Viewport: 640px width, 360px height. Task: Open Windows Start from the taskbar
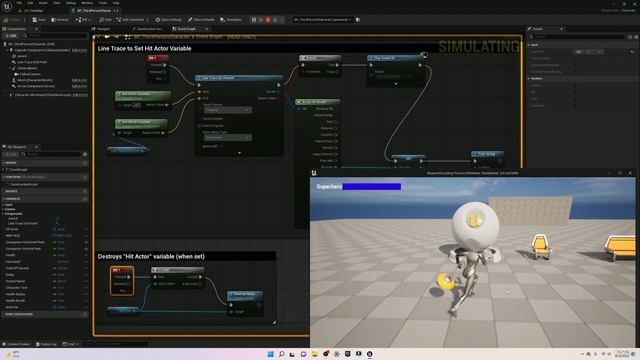click(270, 354)
